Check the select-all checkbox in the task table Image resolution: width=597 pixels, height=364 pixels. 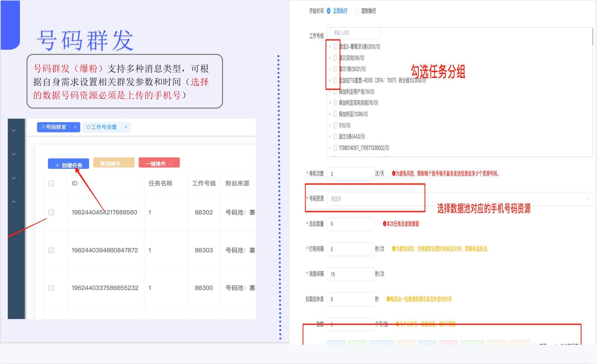(51, 184)
